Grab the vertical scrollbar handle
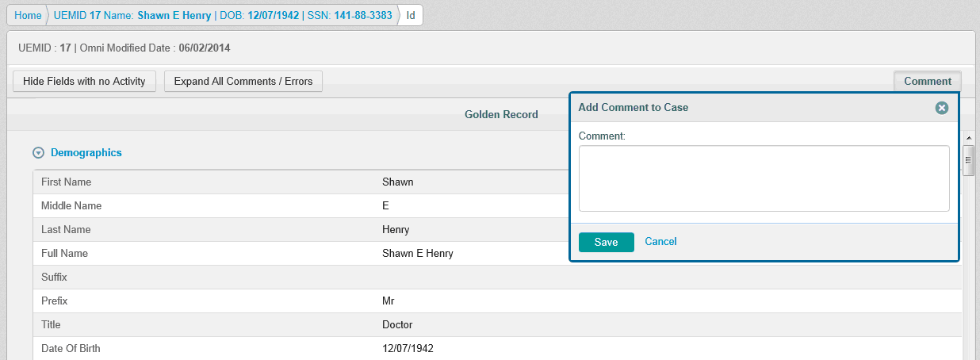 tap(968, 159)
